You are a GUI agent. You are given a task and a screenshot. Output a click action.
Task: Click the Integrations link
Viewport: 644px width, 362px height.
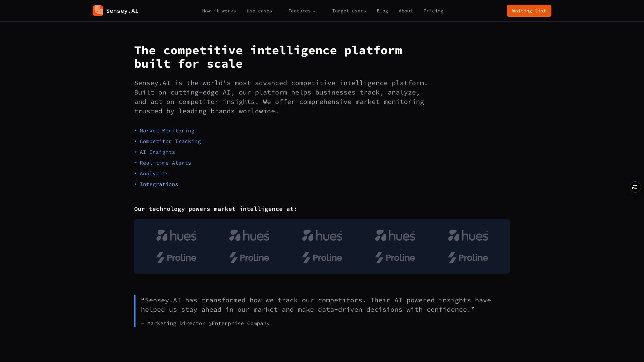159,184
